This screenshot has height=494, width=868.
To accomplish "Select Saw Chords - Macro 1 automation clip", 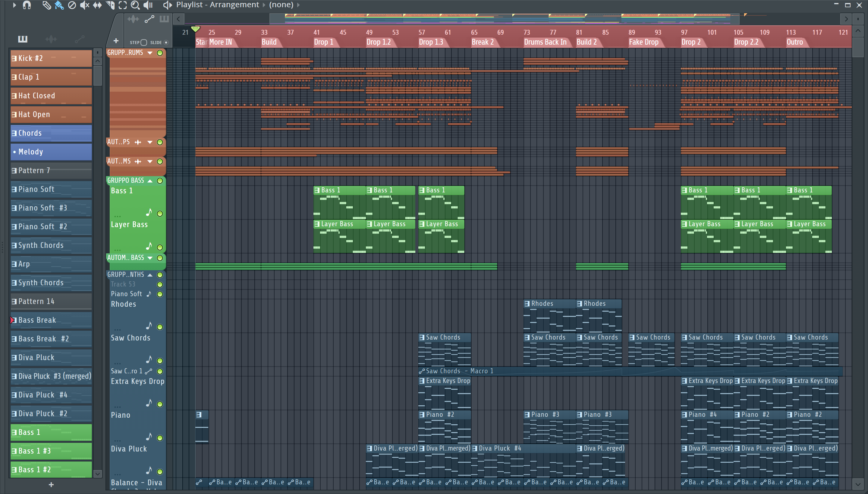I will click(x=630, y=371).
